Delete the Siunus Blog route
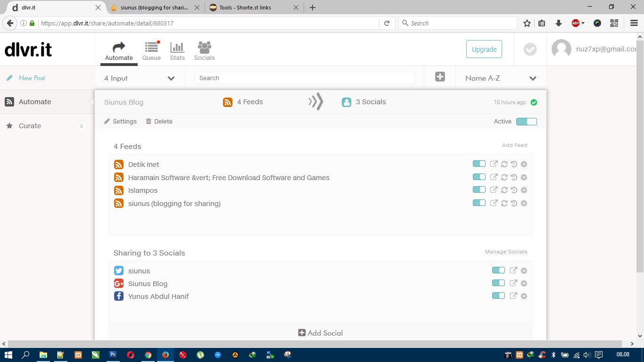The height and width of the screenshot is (362, 644). point(159,121)
